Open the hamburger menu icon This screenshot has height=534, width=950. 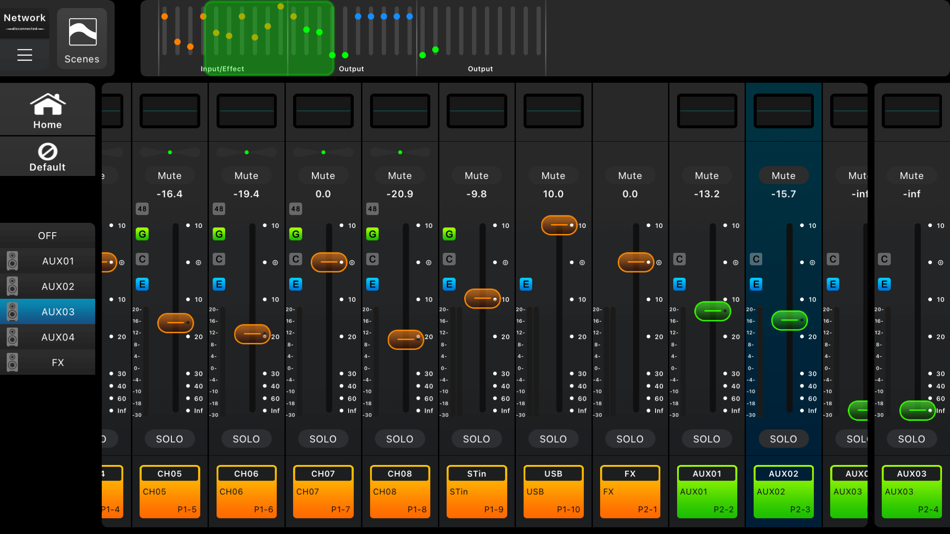[x=24, y=55]
